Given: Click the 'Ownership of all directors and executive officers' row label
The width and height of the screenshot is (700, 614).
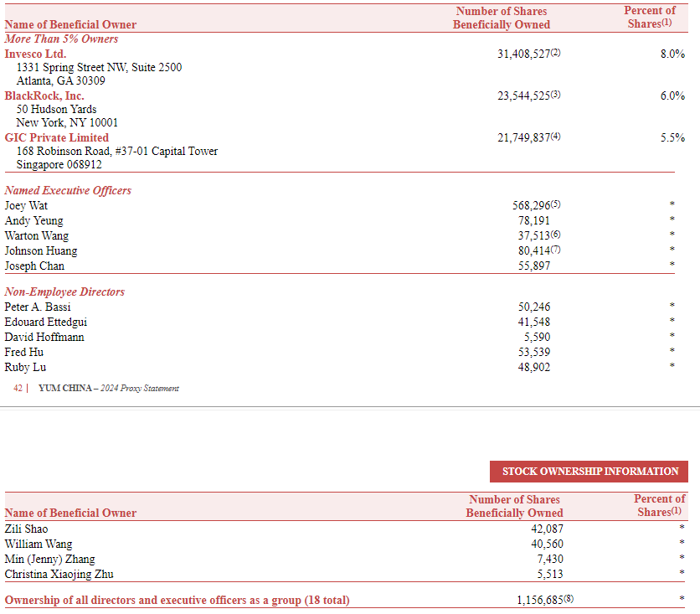Looking at the screenshot, I should [x=177, y=601].
